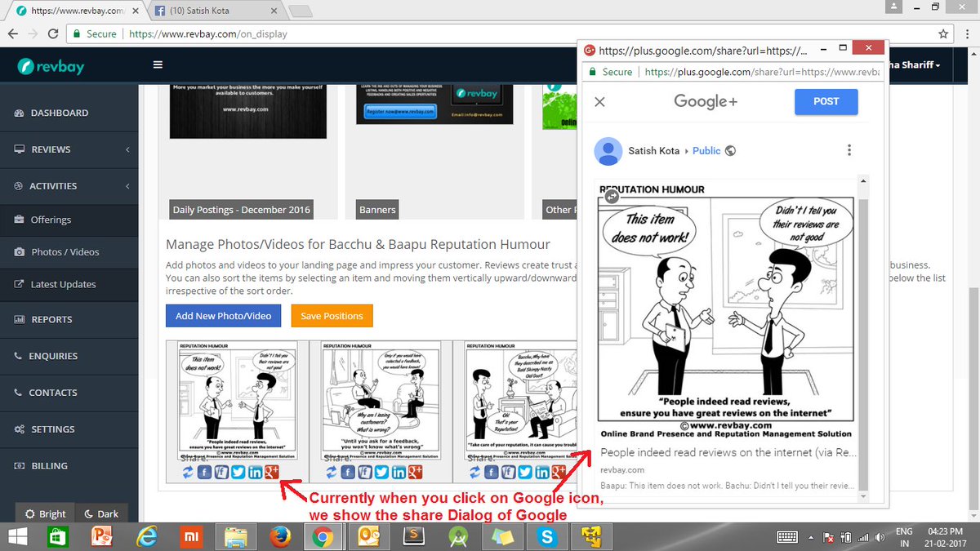Toggle the revbay hamburger sidebar menu
The height and width of the screenshot is (551, 980).
point(158,65)
